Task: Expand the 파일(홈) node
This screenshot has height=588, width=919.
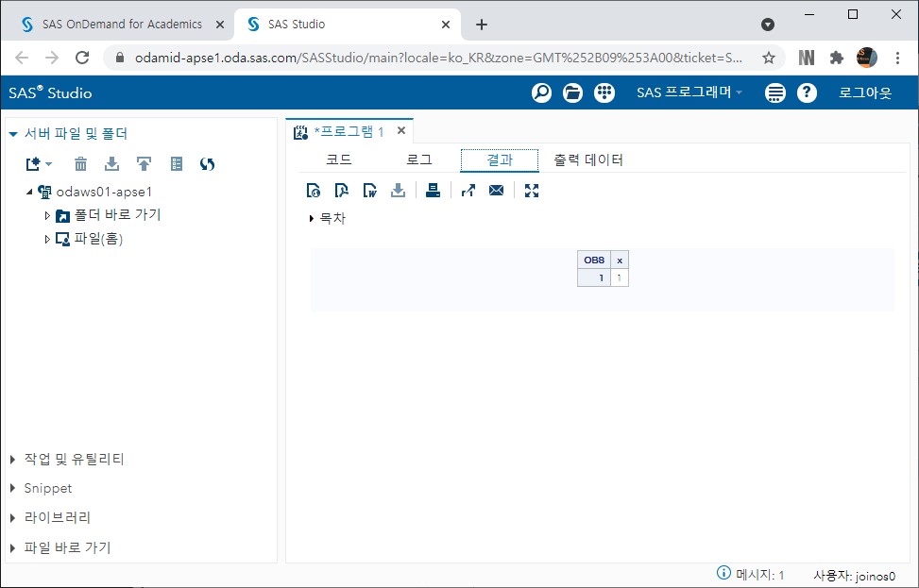Action: (47, 239)
